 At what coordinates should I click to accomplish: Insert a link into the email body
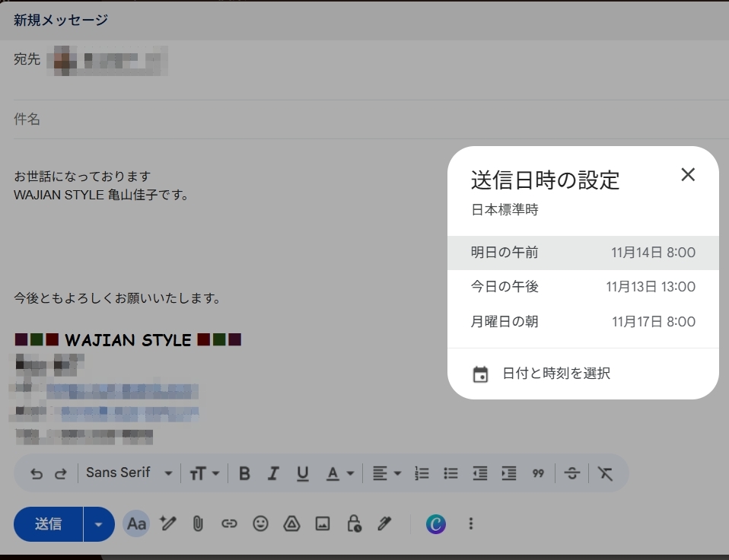(x=230, y=523)
